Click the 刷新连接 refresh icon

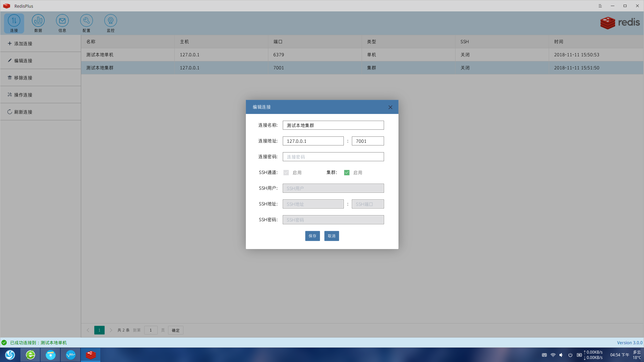click(x=9, y=112)
